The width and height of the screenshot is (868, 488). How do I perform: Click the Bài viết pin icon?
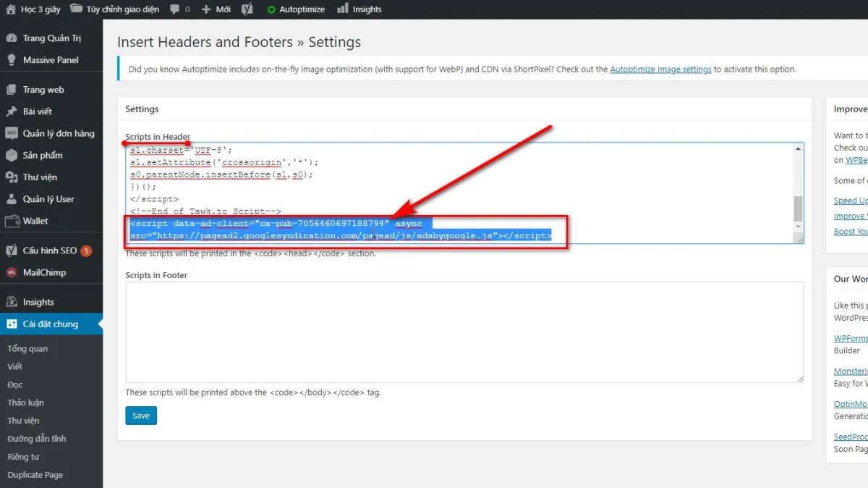tap(11, 112)
